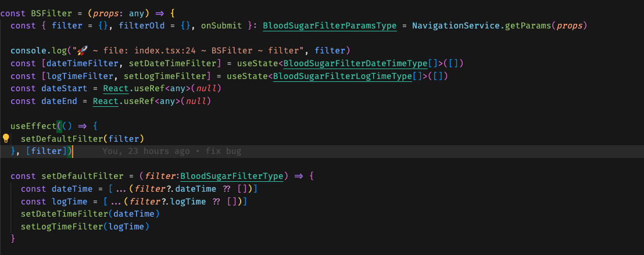
Task: Click React in the dateEnd line
Action: click(x=106, y=102)
